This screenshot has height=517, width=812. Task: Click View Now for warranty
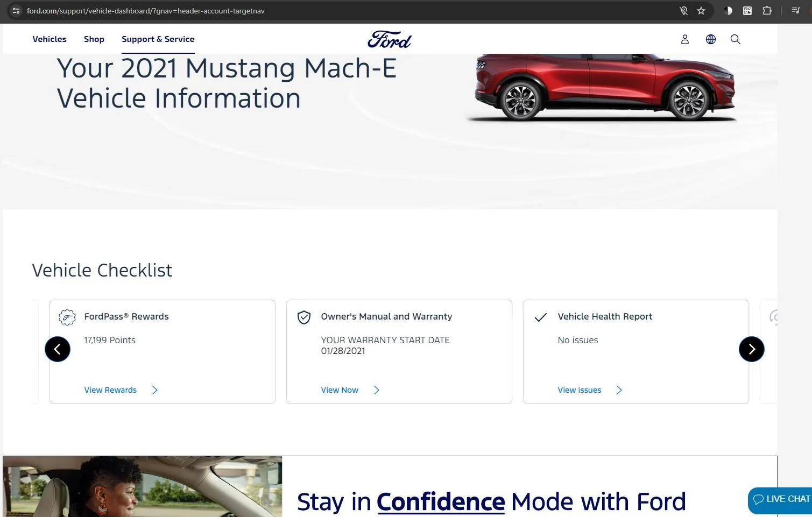pyautogui.click(x=340, y=390)
